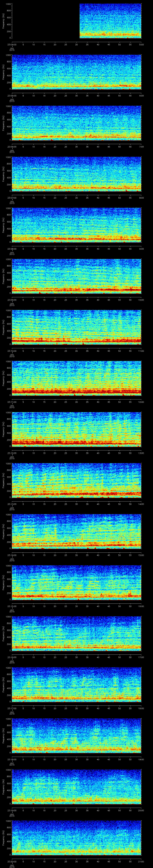Select the 13:00 end time label
Viewport: 153px width, 868px height.
pos(141,453)
